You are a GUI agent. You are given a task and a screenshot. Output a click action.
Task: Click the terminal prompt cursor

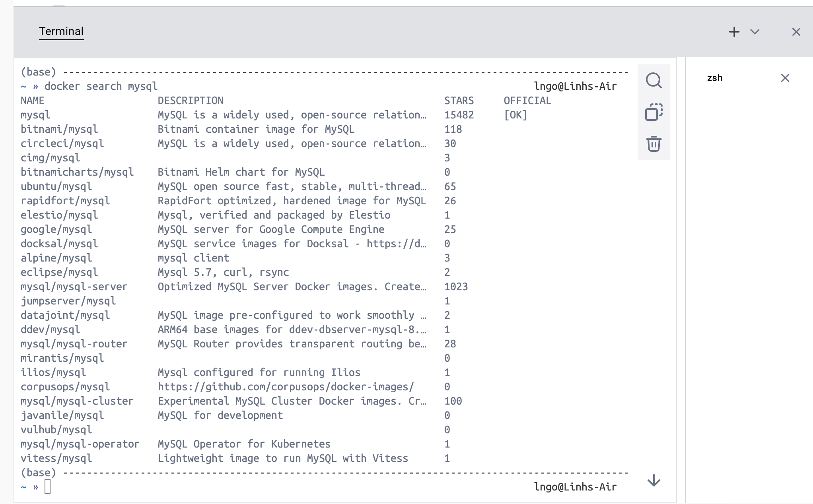[x=47, y=487]
